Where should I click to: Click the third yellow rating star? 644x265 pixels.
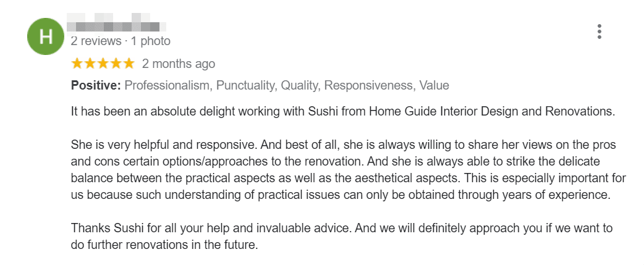pos(103,64)
